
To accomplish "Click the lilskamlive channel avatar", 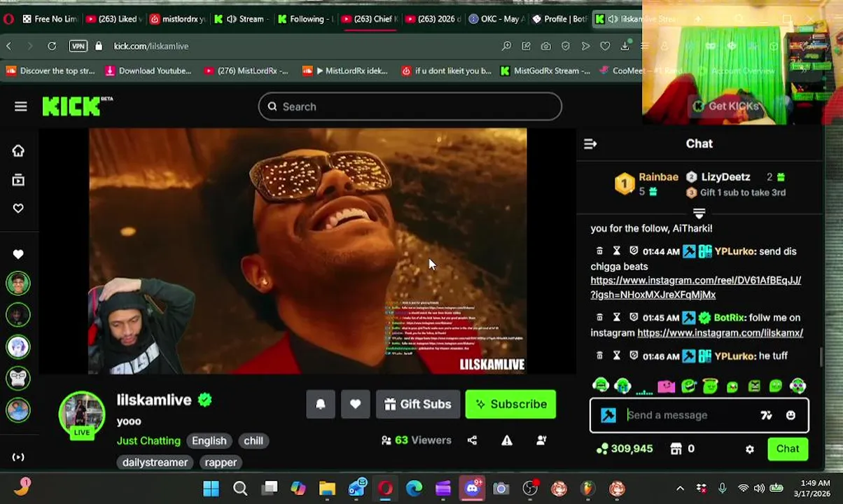I will (x=82, y=414).
